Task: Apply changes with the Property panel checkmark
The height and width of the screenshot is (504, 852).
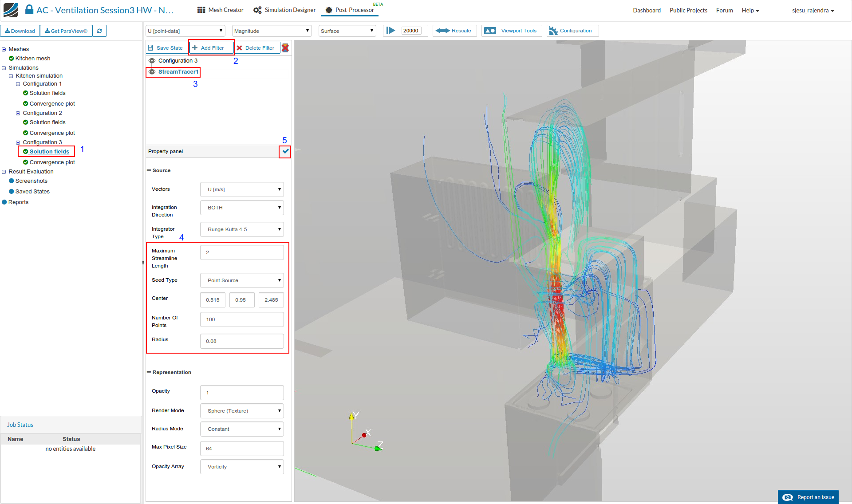Action: [x=285, y=151]
